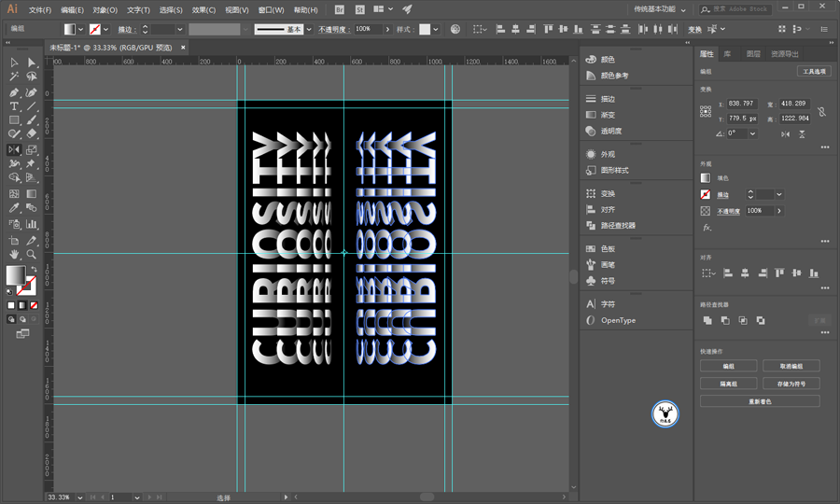840x504 pixels.
Task: Switch to the 图层 panel tab
Action: (753, 54)
